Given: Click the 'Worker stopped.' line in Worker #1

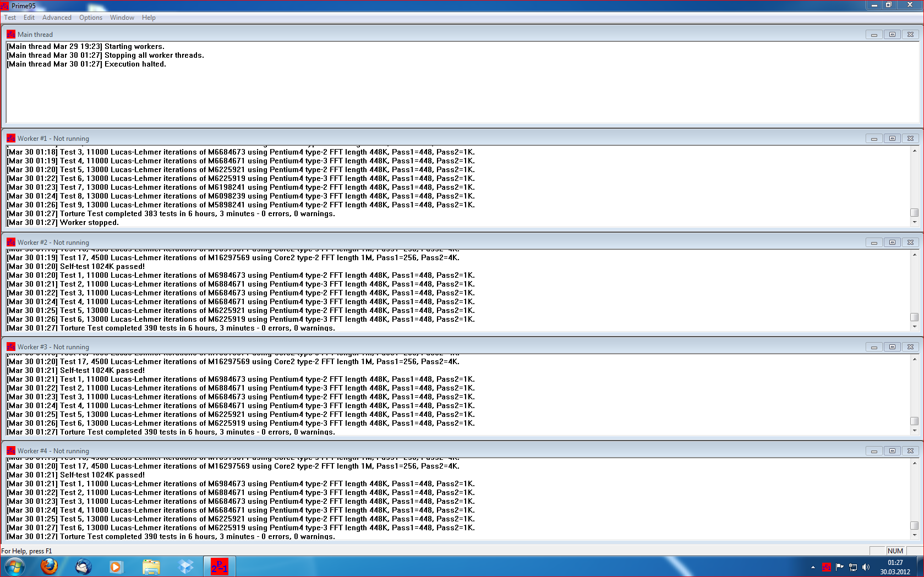Looking at the screenshot, I should (x=63, y=223).
